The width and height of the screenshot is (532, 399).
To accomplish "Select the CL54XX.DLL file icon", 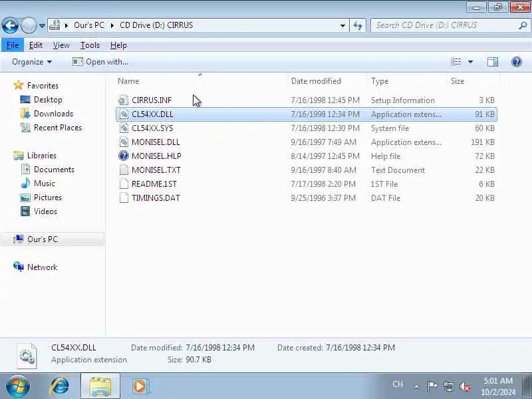I will tap(124, 114).
